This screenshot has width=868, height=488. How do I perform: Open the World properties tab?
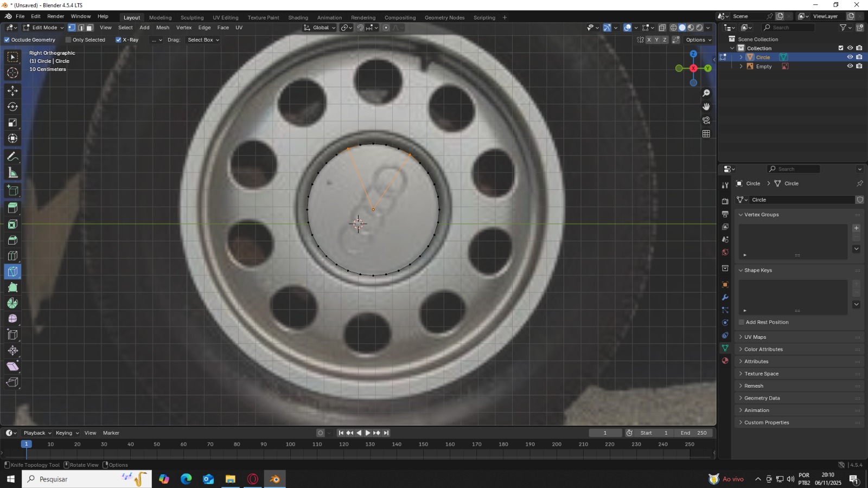[725, 252]
